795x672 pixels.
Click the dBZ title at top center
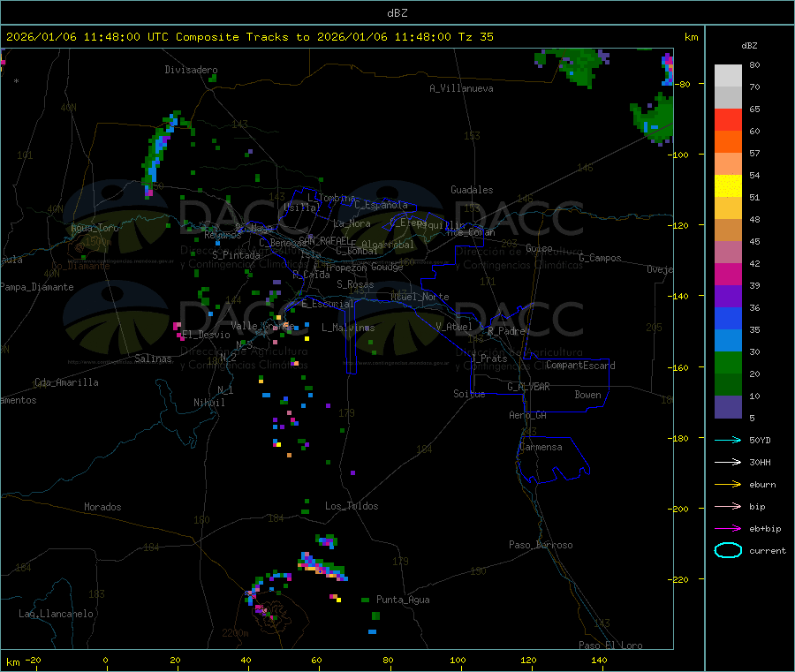point(397,13)
